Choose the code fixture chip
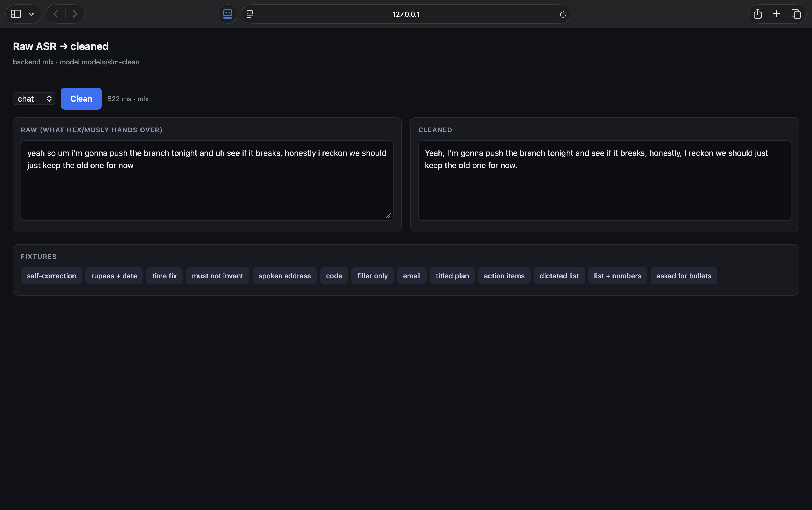Image resolution: width=812 pixels, height=510 pixels. point(334,276)
